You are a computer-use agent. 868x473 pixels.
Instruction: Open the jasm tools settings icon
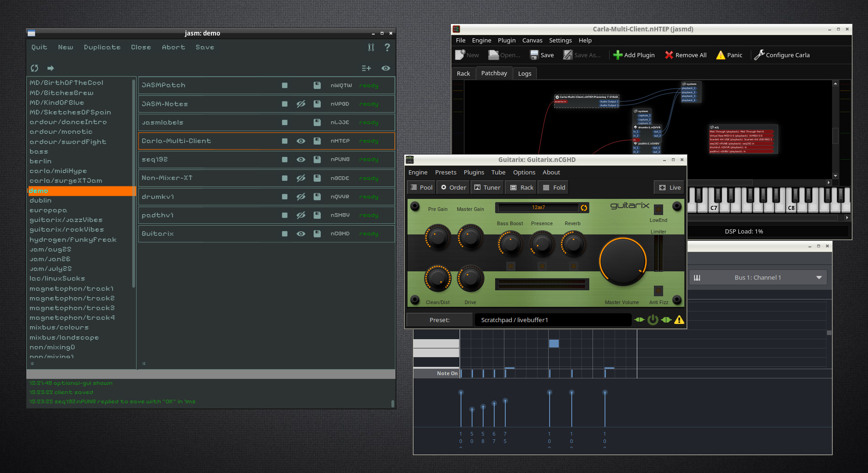(x=371, y=47)
